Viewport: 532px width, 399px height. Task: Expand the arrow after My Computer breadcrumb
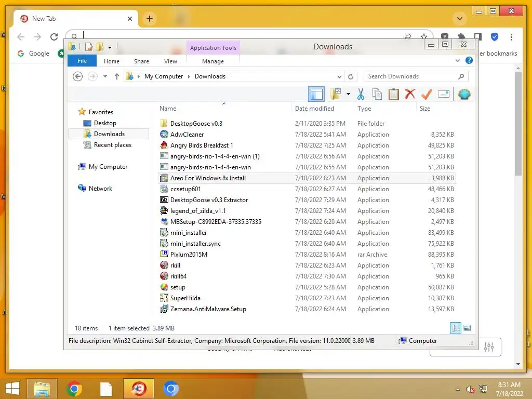[189, 77]
